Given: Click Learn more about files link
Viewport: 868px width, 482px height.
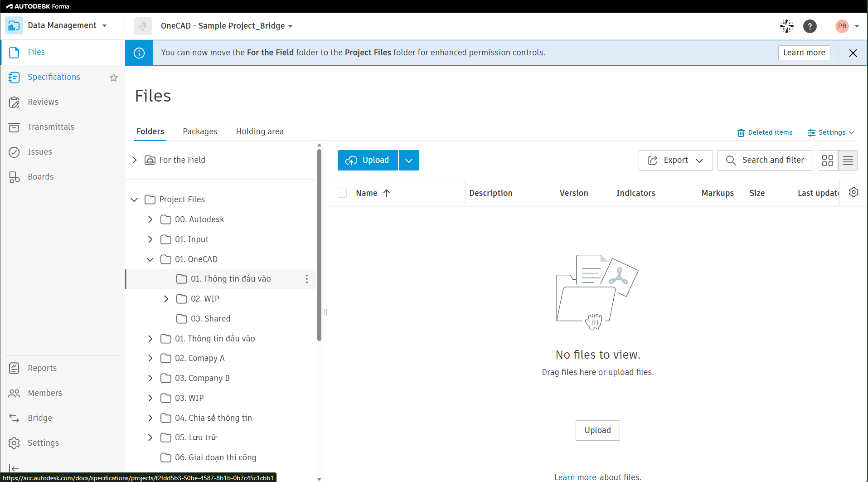Looking at the screenshot, I should click(x=575, y=477).
